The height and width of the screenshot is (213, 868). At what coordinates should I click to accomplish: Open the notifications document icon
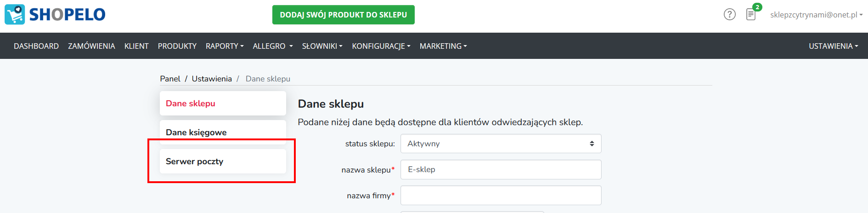click(751, 15)
